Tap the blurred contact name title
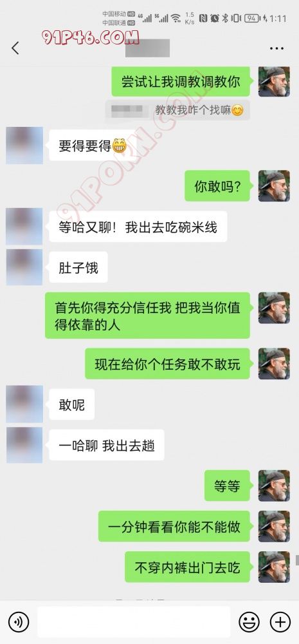This screenshot has width=299, height=644. coord(147,48)
